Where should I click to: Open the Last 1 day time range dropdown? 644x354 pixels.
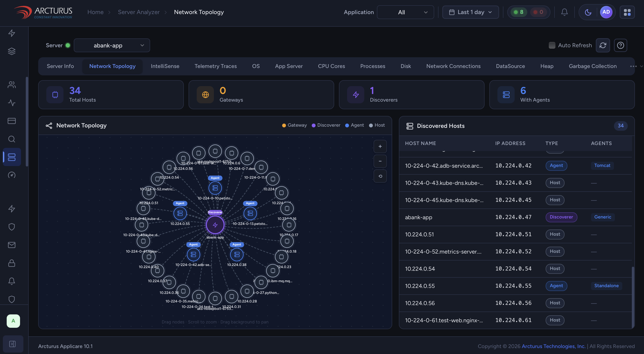[470, 12]
